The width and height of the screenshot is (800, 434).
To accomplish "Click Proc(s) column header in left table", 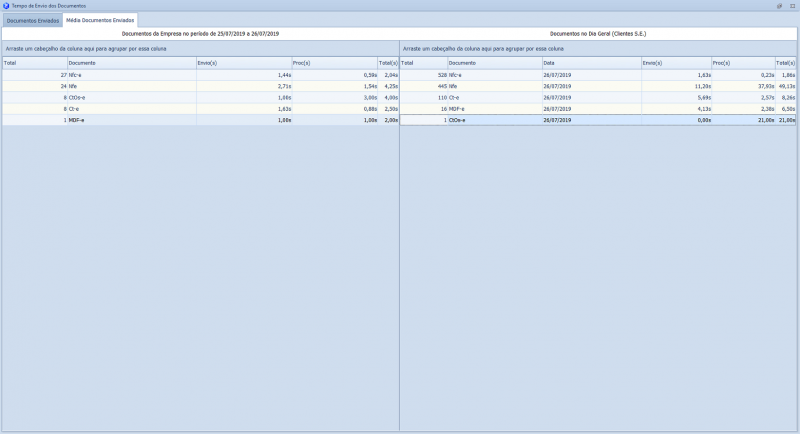I will (x=334, y=63).
